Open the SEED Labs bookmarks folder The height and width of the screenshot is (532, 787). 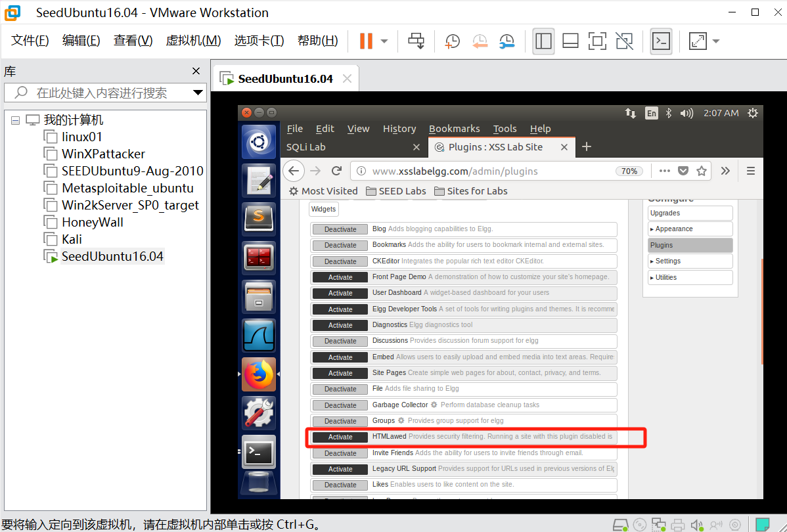pos(396,191)
